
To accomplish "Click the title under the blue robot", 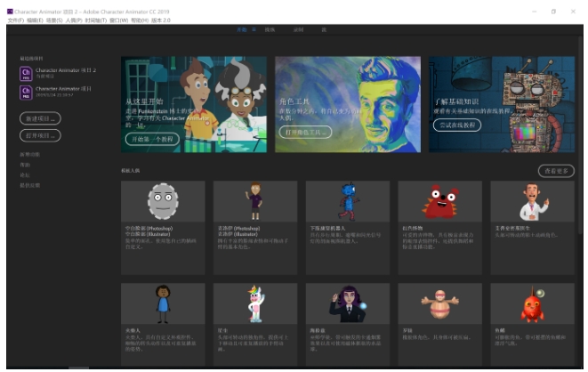I will tap(327, 229).
